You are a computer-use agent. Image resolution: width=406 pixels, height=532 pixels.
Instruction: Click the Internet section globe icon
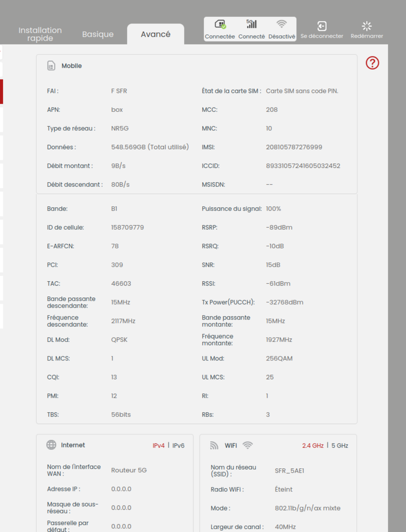coord(52,445)
